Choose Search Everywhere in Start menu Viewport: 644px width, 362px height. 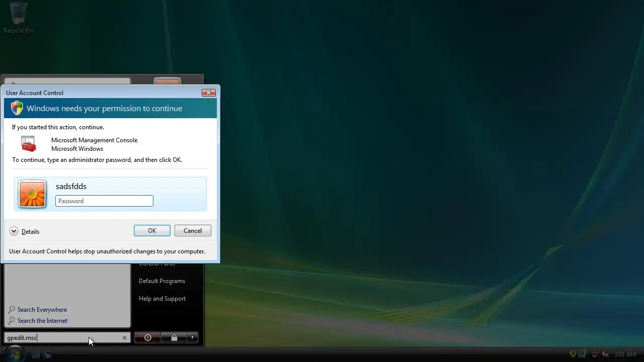point(38,310)
